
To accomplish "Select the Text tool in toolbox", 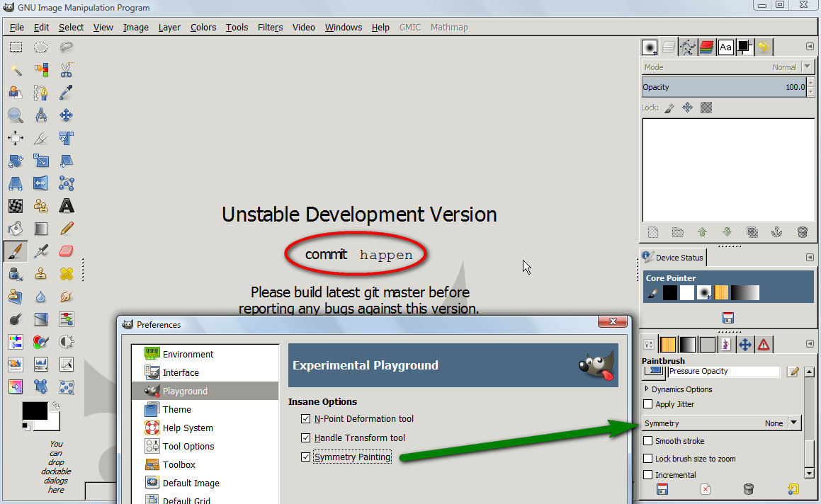I will pos(67,206).
